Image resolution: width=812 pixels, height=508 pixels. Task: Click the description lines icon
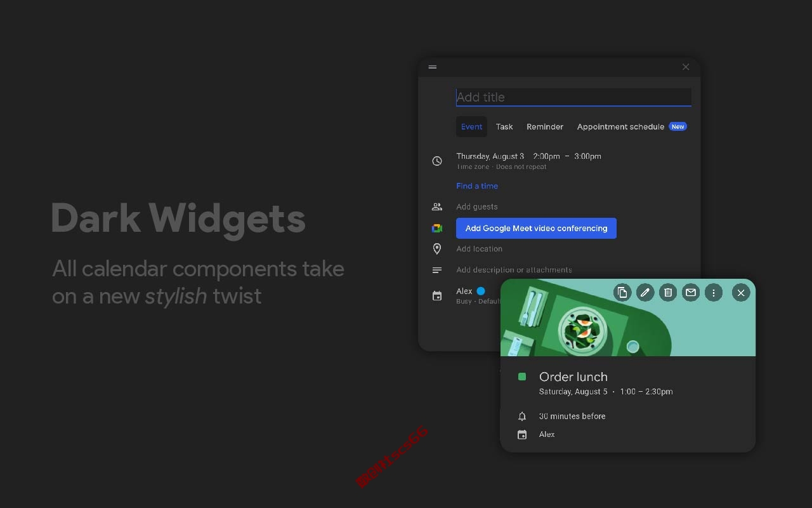pyautogui.click(x=437, y=270)
